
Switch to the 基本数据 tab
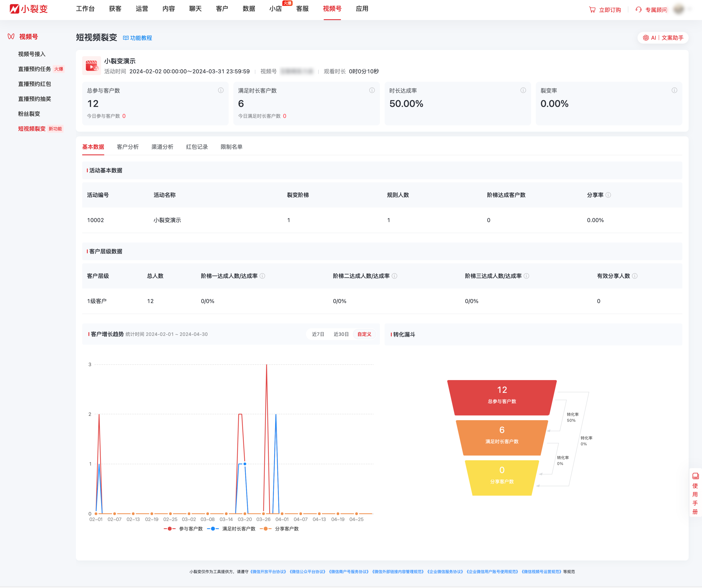(x=93, y=147)
